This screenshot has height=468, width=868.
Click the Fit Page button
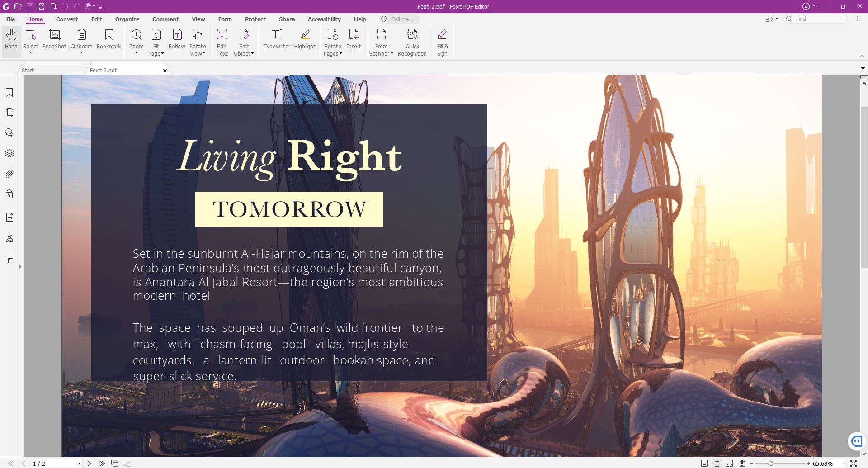coord(156,41)
